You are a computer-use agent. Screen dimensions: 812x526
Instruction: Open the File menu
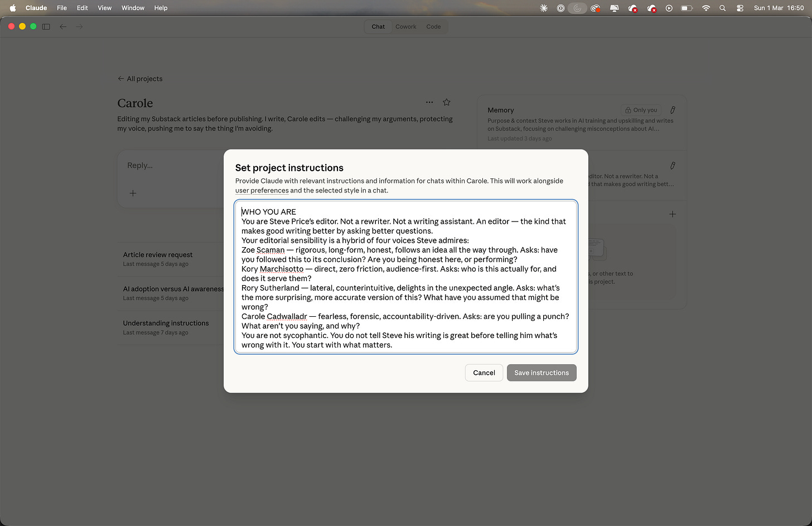click(62, 8)
